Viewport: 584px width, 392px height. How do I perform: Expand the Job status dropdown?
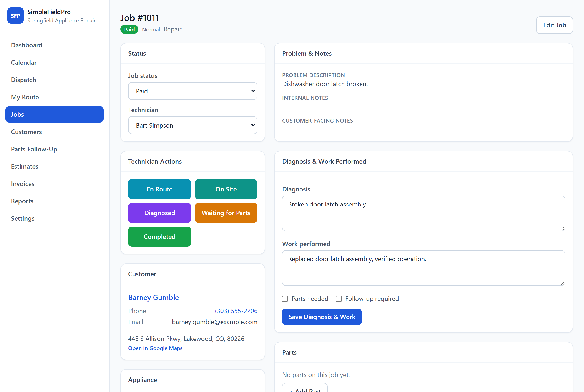(193, 91)
